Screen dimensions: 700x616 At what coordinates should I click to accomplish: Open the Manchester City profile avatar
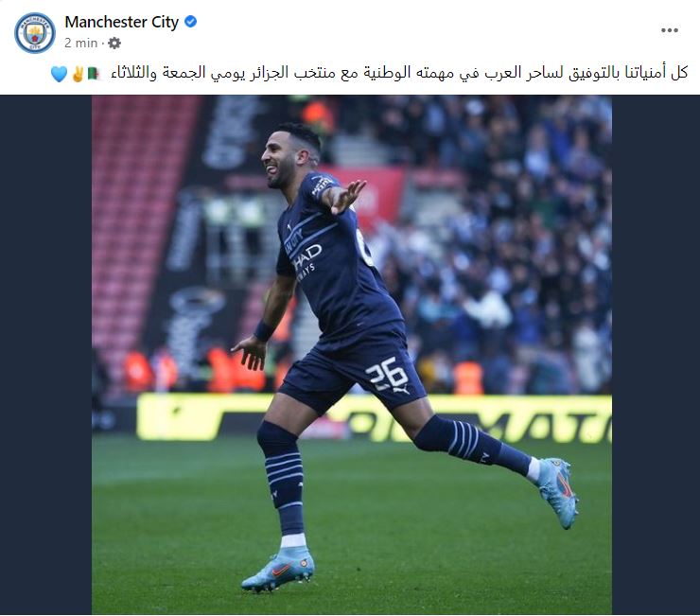coord(35,32)
